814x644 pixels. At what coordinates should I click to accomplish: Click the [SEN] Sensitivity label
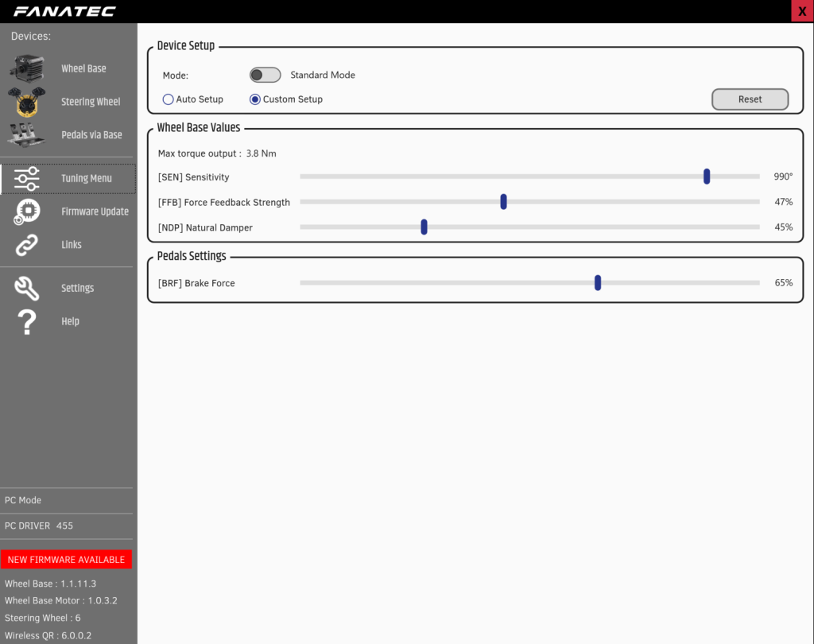(194, 177)
